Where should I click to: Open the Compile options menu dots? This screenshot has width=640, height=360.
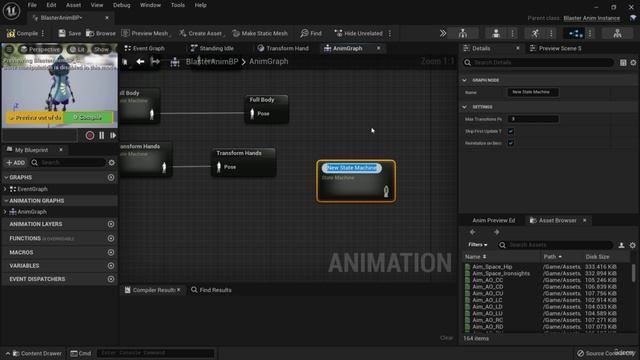(43, 33)
